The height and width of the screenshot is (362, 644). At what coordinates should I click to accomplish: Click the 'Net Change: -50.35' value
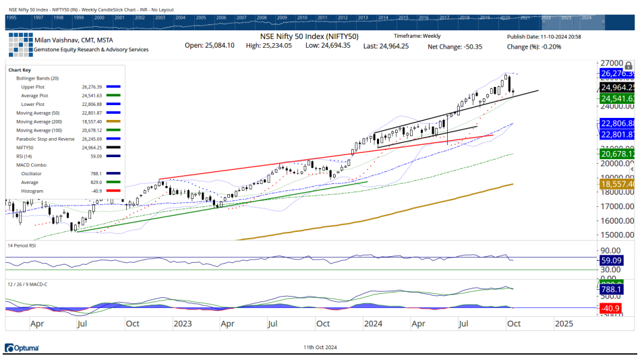pos(455,47)
